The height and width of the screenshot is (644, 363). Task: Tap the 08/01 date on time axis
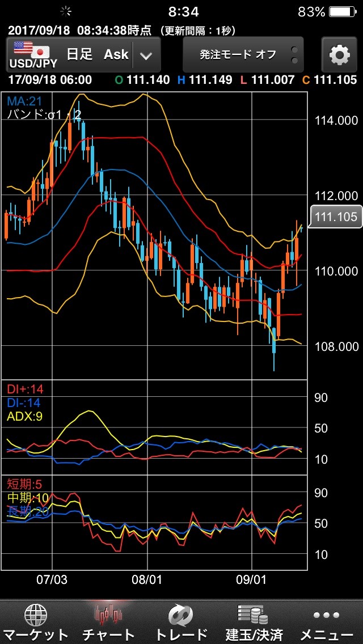[147, 579]
